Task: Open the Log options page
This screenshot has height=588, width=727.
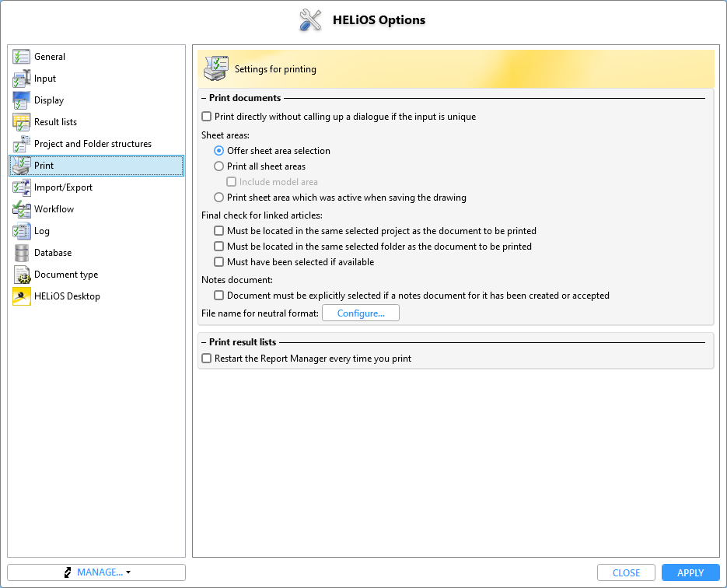Action: pos(96,231)
